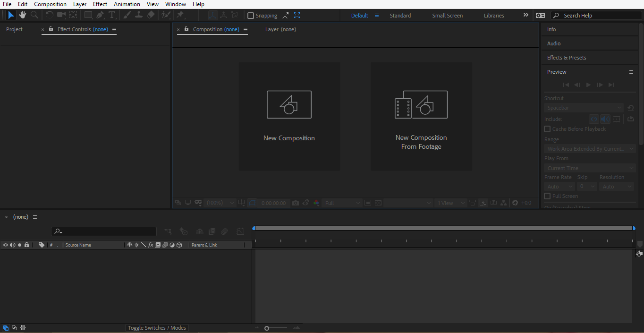Switch to the Project panel tab
This screenshot has height=333, width=644.
[14, 29]
